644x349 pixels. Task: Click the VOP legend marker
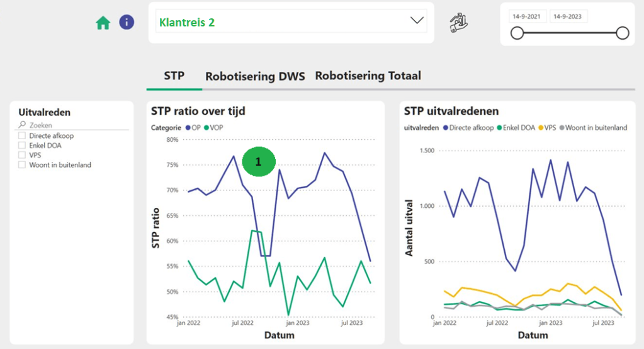tap(206, 128)
